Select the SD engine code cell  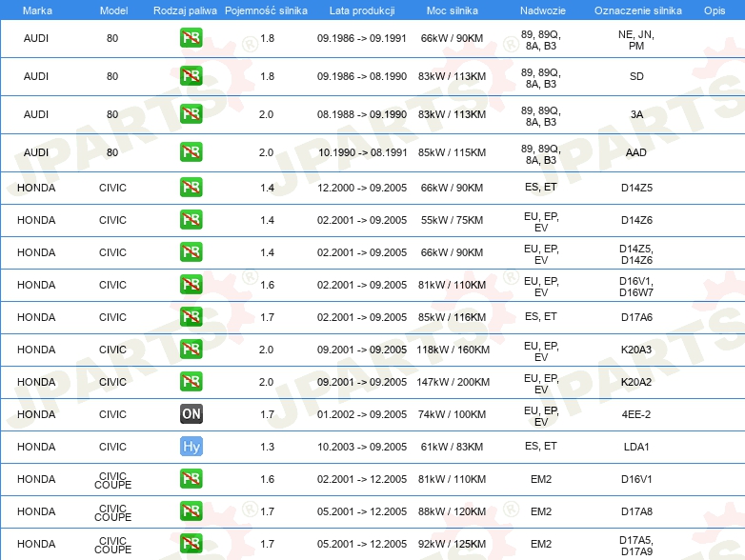point(636,76)
